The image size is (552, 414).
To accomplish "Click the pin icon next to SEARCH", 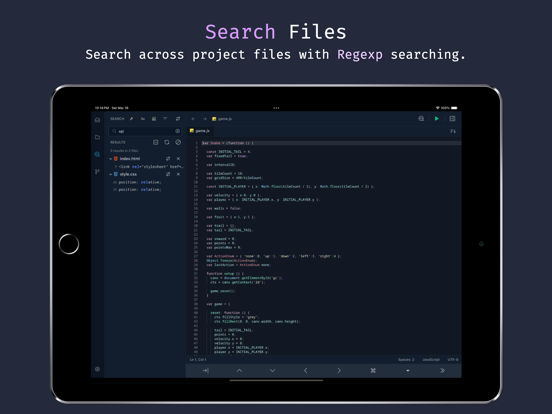I will tap(131, 119).
